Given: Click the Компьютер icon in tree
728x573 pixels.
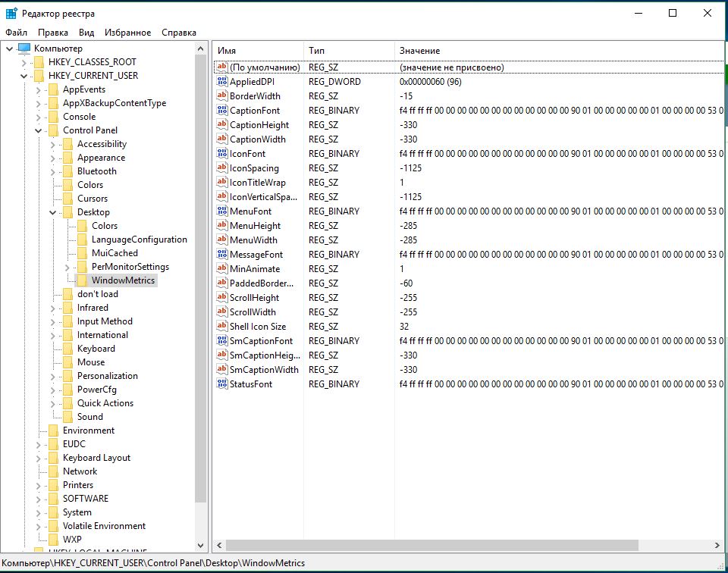Looking at the screenshot, I should [x=24, y=49].
